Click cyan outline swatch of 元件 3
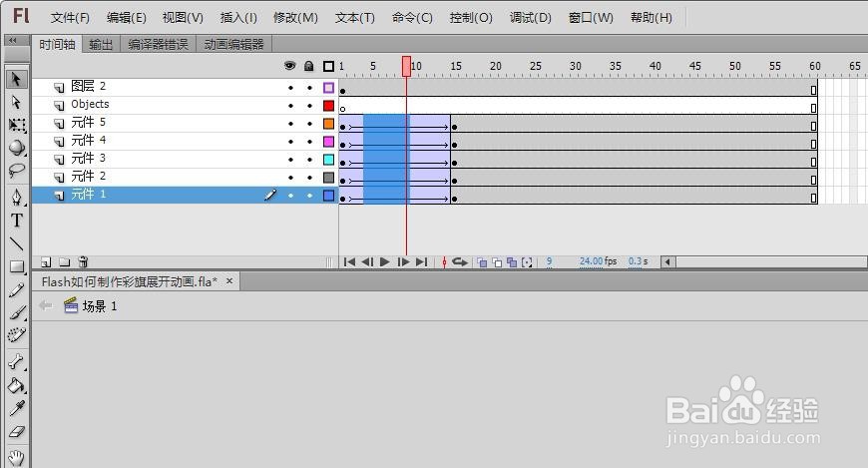This screenshot has height=468, width=868. click(x=329, y=160)
